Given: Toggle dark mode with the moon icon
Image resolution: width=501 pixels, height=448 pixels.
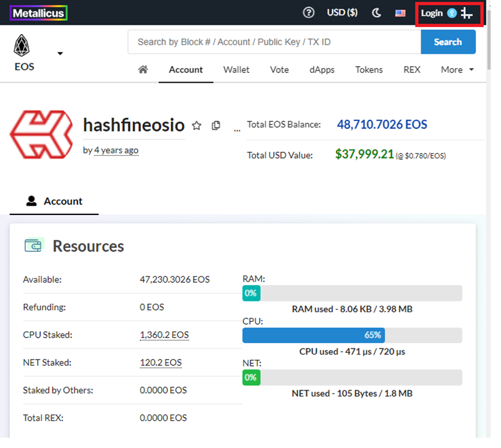Looking at the screenshot, I should tap(376, 13).
